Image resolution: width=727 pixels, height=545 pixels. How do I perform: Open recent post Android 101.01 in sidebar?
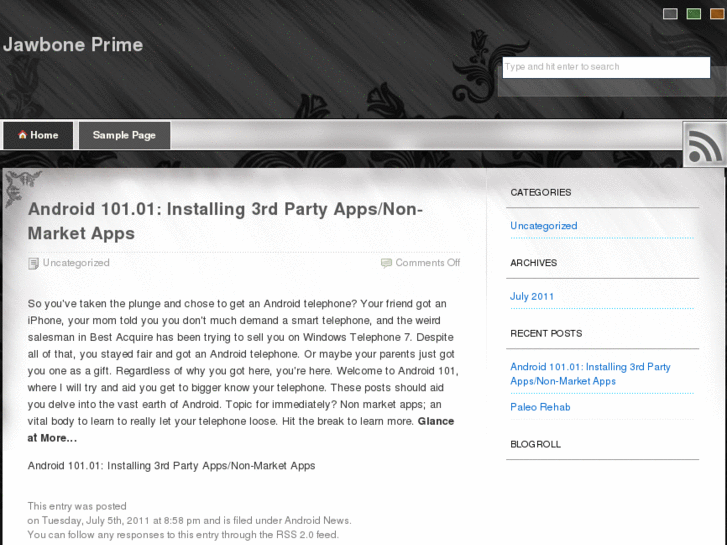pyautogui.click(x=590, y=374)
